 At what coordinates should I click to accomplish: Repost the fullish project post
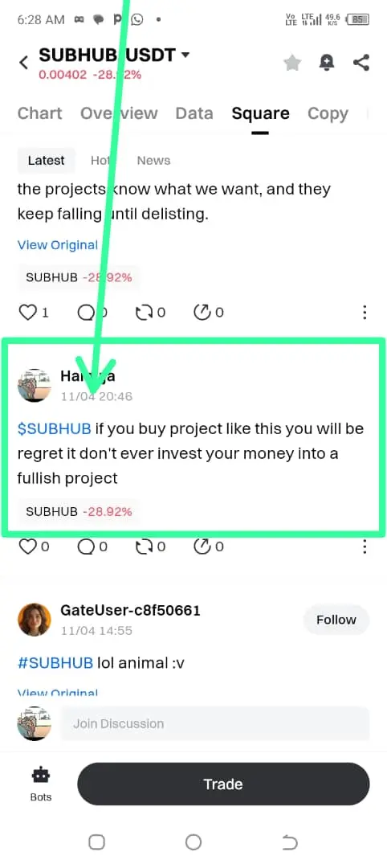[x=143, y=547]
